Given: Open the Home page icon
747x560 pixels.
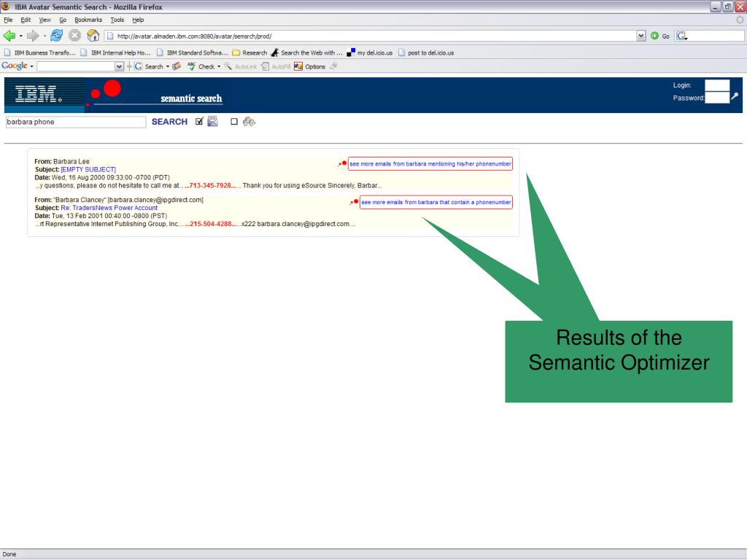Looking at the screenshot, I should point(93,35).
